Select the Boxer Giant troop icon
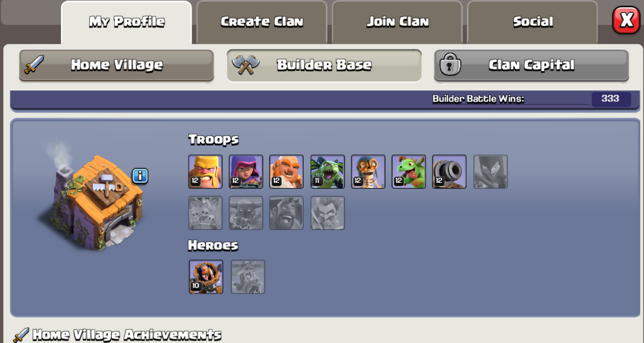The height and width of the screenshot is (343, 644). point(286,171)
